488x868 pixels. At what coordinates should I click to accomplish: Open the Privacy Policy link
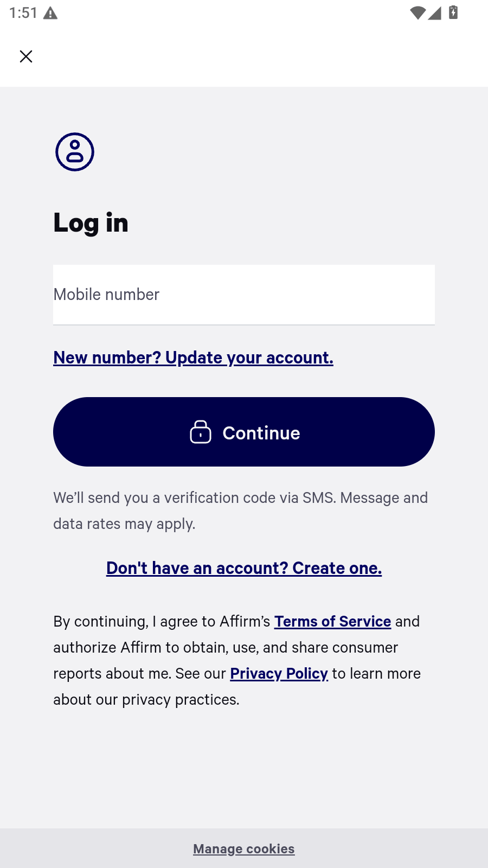pyautogui.click(x=279, y=673)
